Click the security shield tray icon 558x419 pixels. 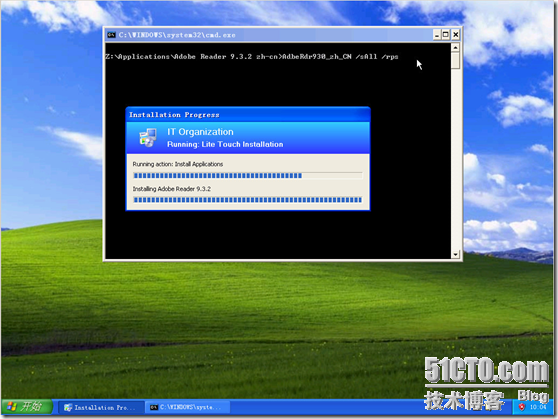[x=522, y=407]
